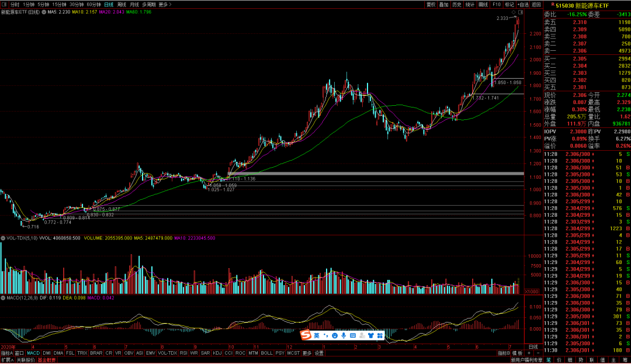Image resolution: width=631 pixels, height=364 pixels.
Task: Open 更多 indicators in bottom bar
Action: coord(307,353)
